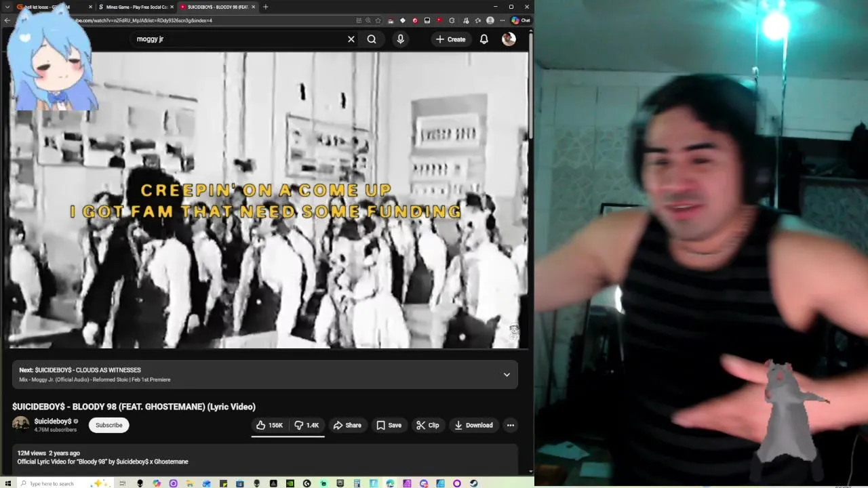The height and width of the screenshot is (488, 868).
Task: Close the Mines Game tab
Action: click(172, 7)
